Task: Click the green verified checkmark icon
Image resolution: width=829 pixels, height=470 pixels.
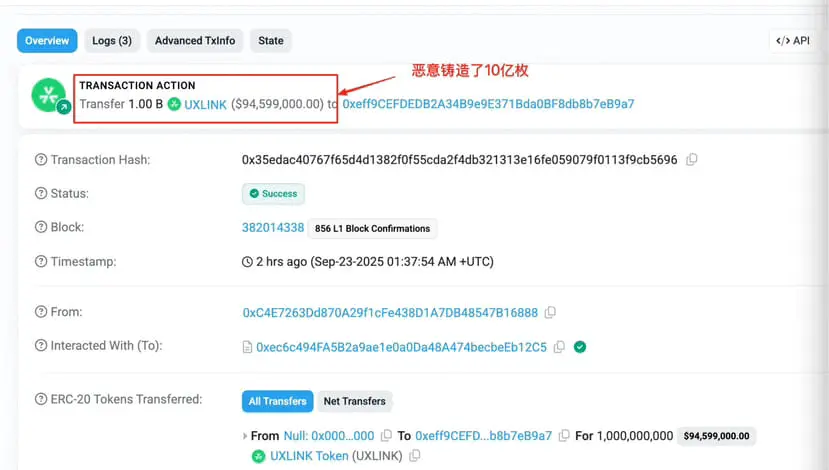Action: (x=580, y=347)
